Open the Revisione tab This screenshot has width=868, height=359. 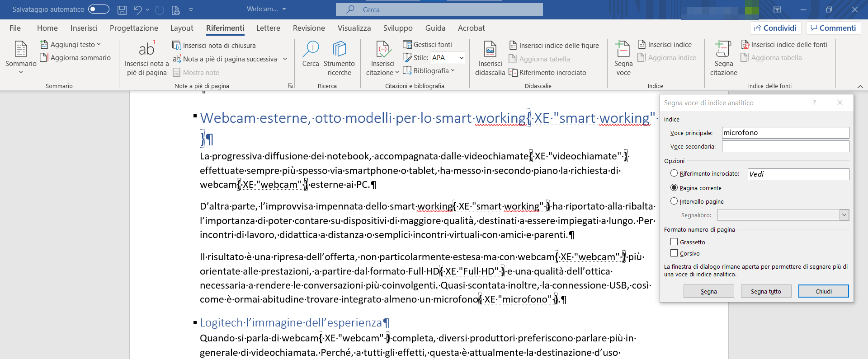tap(309, 28)
